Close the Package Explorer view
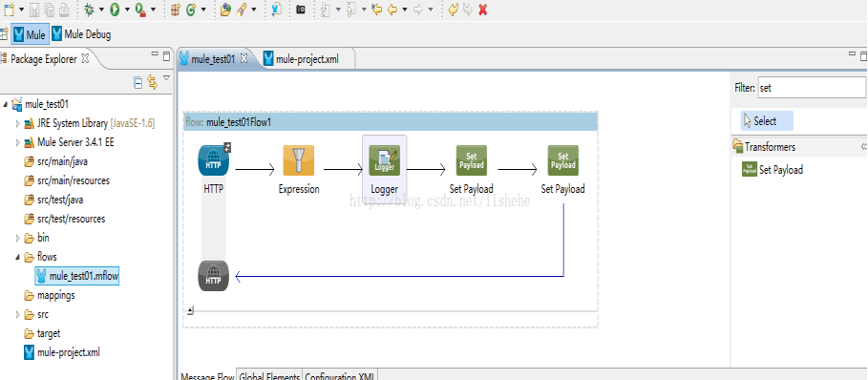The image size is (868, 380). coord(85,57)
